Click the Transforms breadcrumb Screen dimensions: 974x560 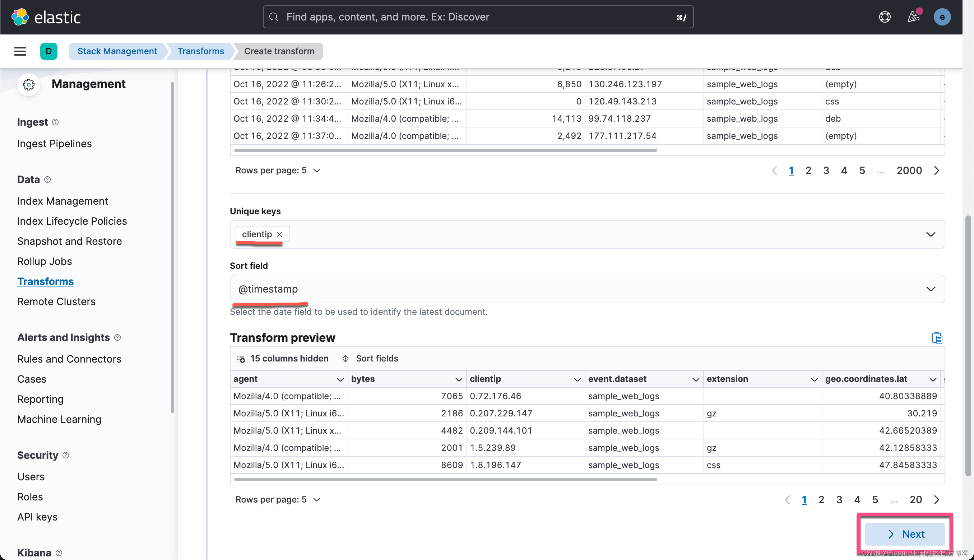(200, 51)
